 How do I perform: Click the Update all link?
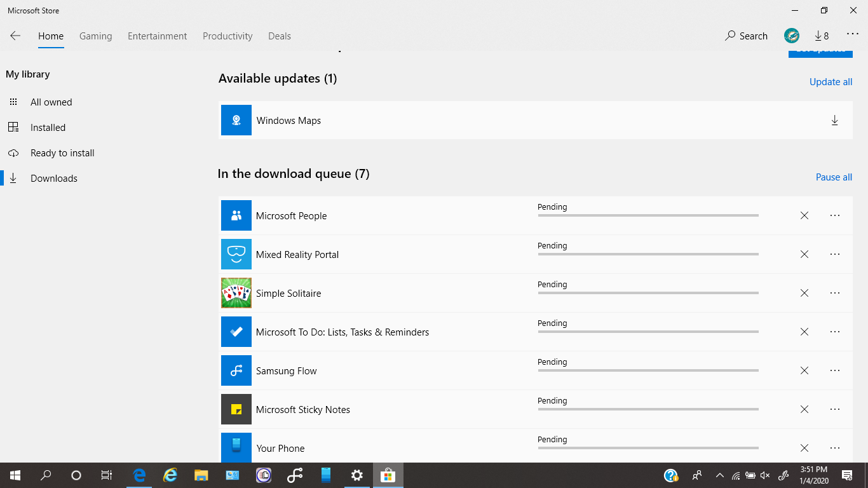click(831, 81)
